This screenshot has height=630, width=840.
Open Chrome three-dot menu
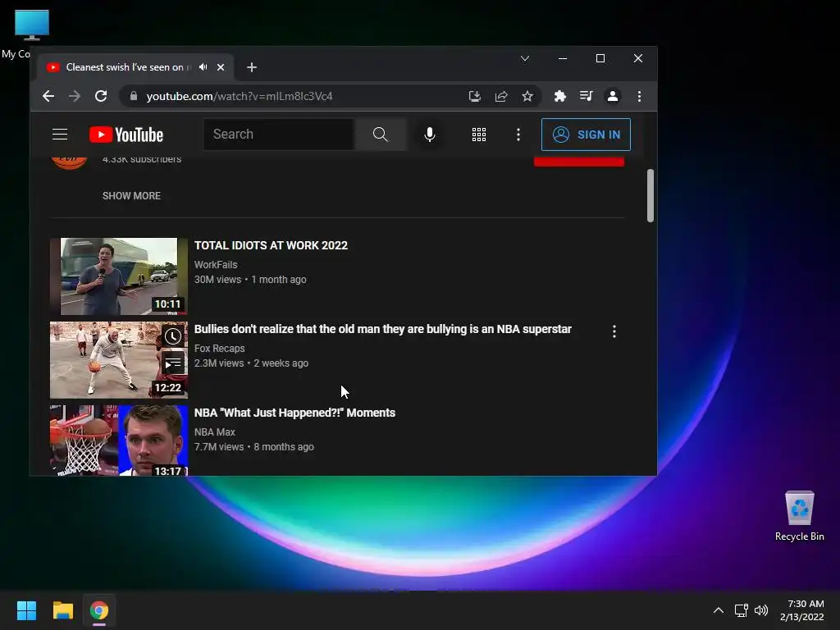[x=639, y=97]
